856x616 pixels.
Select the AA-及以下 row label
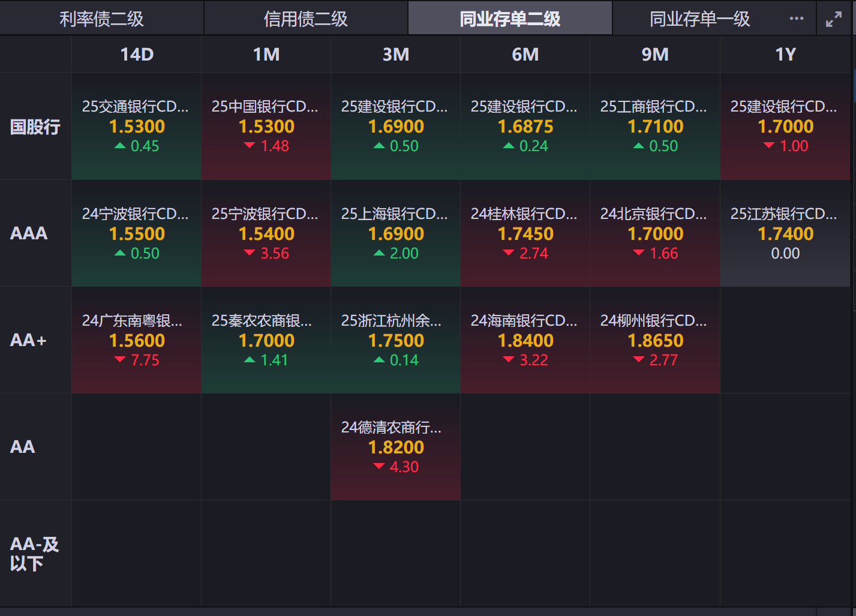(x=35, y=554)
